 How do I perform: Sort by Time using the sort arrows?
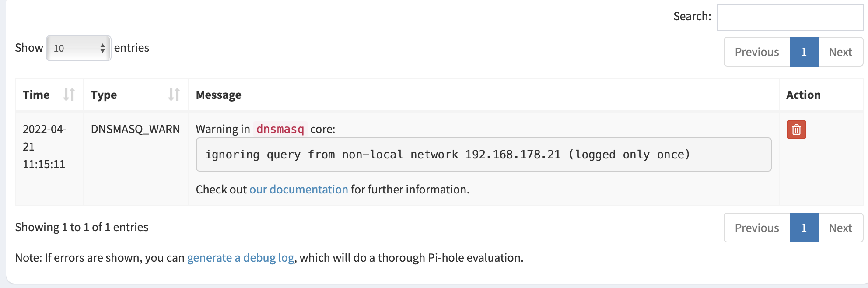(x=69, y=95)
